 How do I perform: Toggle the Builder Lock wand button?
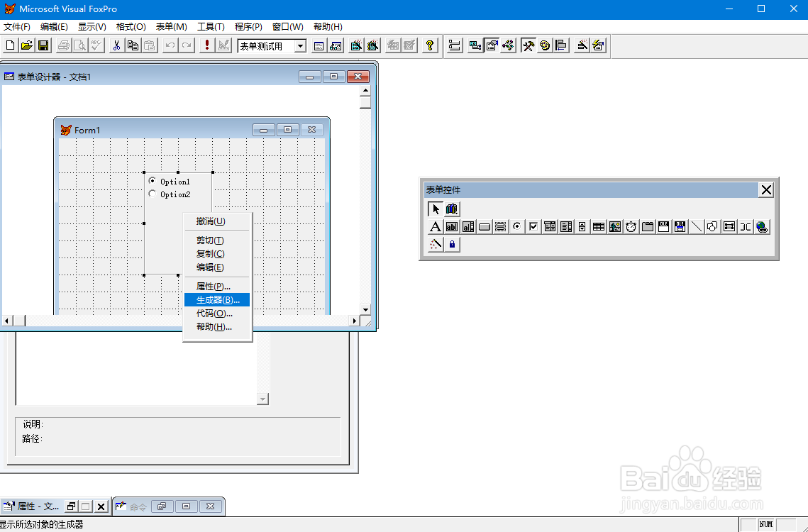(436, 244)
